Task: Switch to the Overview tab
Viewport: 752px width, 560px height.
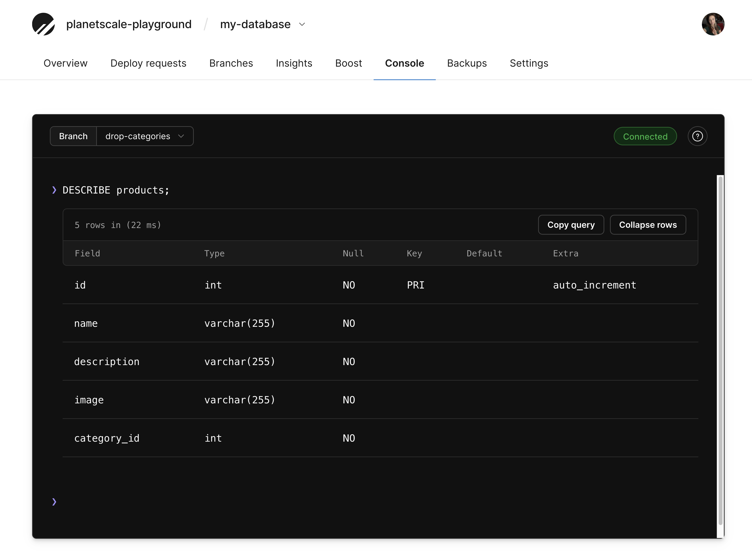Action: point(65,63)
